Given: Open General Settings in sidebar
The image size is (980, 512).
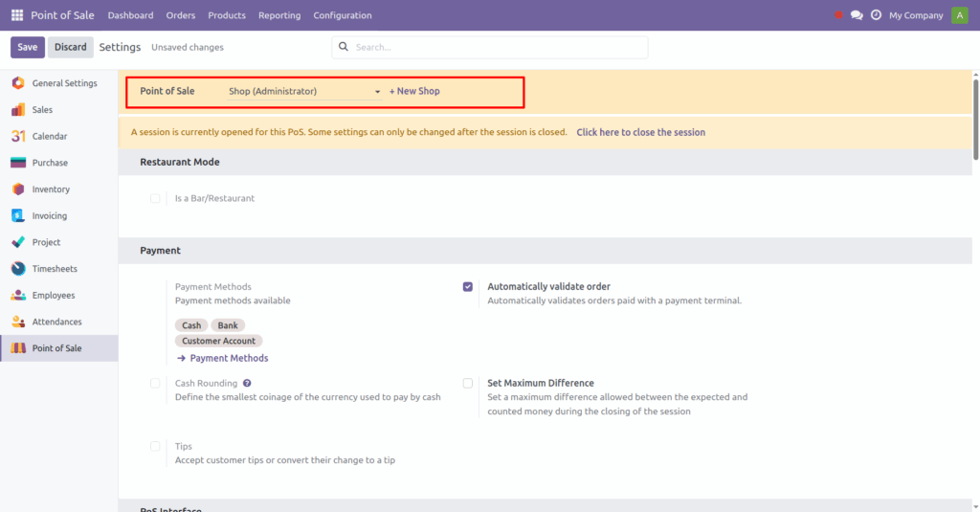Looking at the screenshot, I should (x=64, y=83).
